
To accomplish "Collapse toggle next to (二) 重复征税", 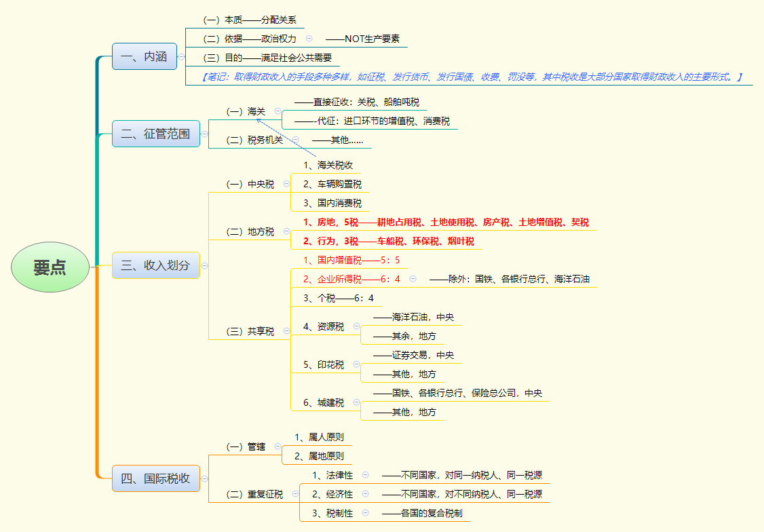I will click(x=295, y=493).
